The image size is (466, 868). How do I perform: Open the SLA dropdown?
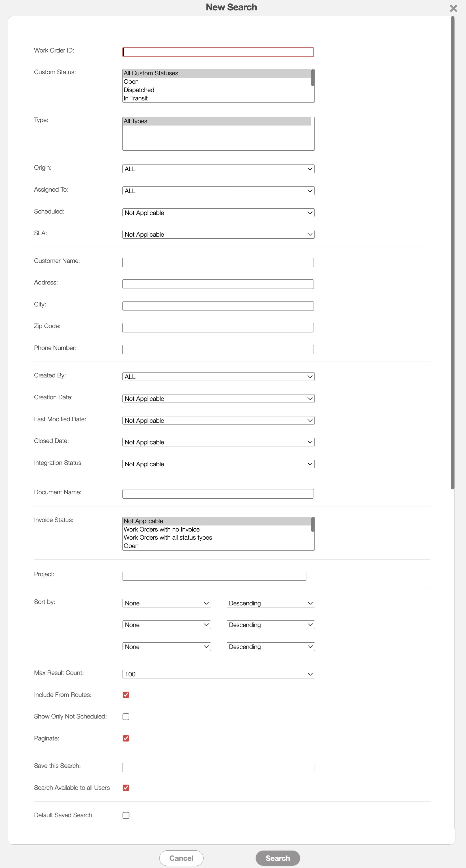[x=218, y=235]
